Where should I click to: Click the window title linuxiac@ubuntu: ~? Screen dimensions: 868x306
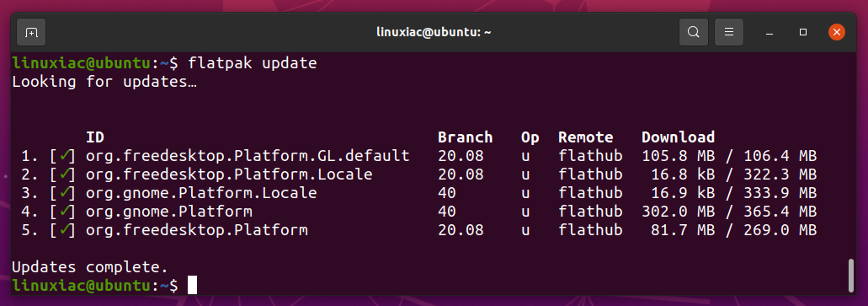pos(434,32)
